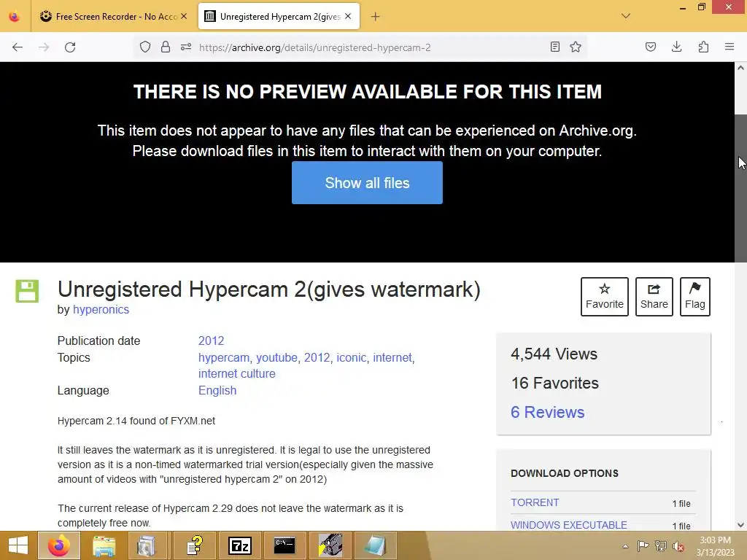The width and height of the screenshot is (747, 560).
Task: Toggle reader view icon
Action: click(555, 47)
